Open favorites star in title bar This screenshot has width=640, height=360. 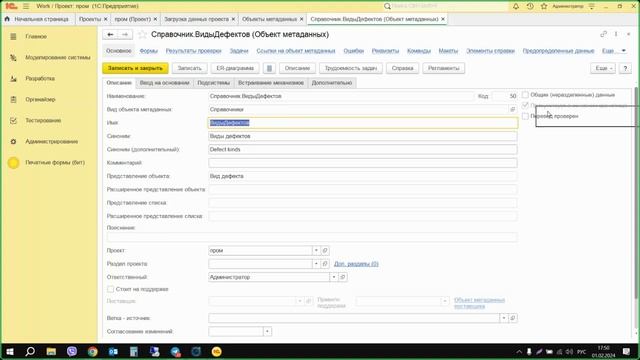click(544, 6)
